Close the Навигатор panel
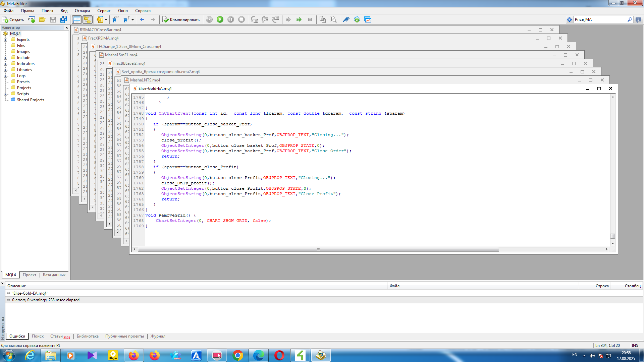The image size is (644, 362). click(66, 27)
